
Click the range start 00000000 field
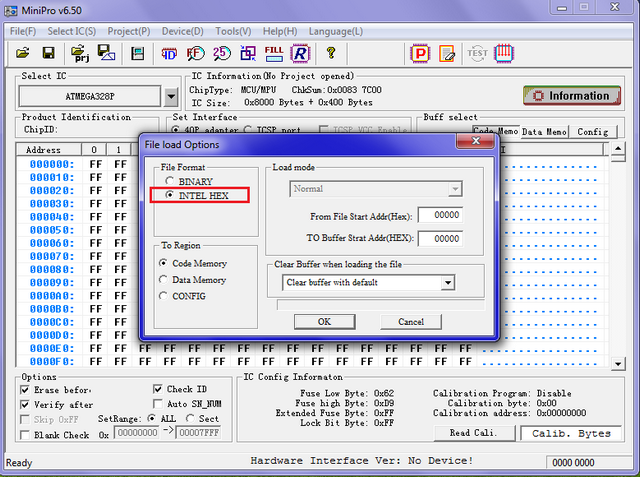point(137,433)
